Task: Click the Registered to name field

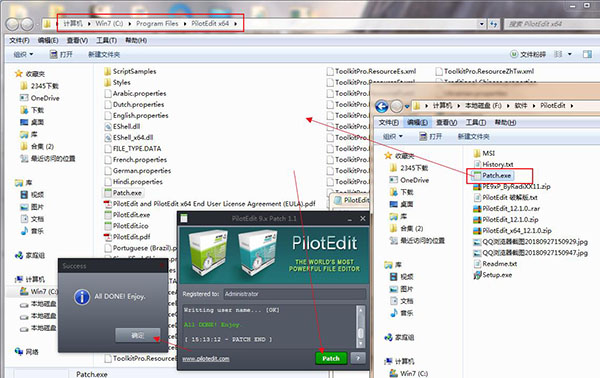Action: [x=294, y=294]
